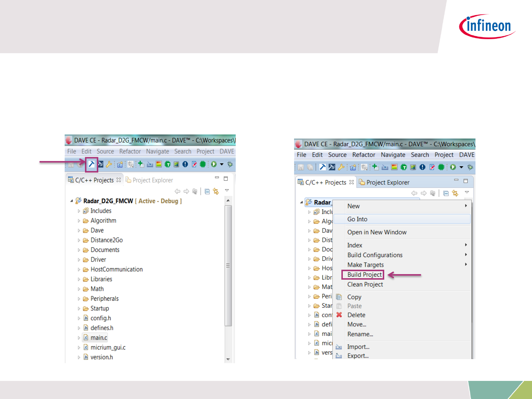The width and height of the screenshot is (532, 399).
Task: Open the Build Configurations submenu
Action: point(375,255)
